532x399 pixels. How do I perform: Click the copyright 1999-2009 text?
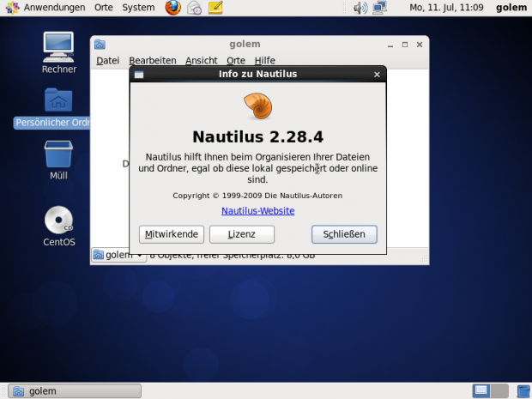257,196
